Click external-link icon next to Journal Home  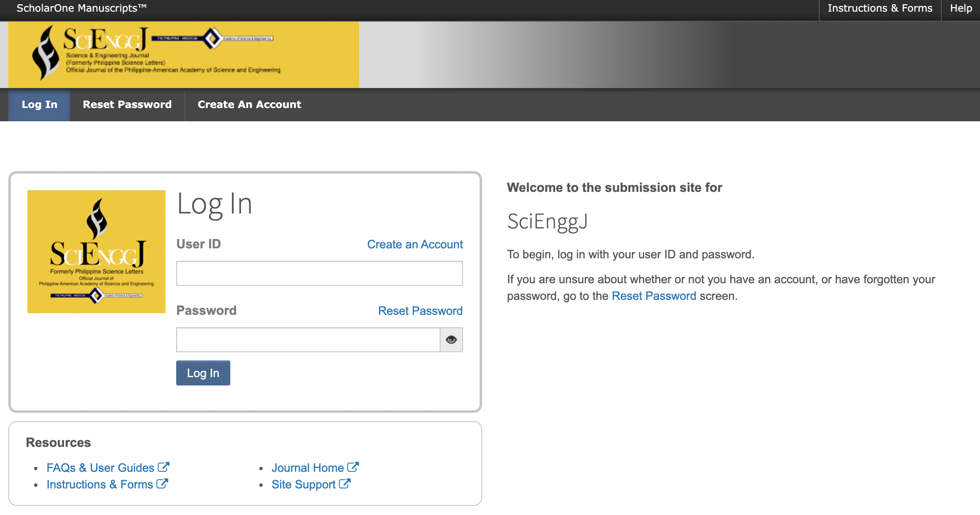click(353, 467)
